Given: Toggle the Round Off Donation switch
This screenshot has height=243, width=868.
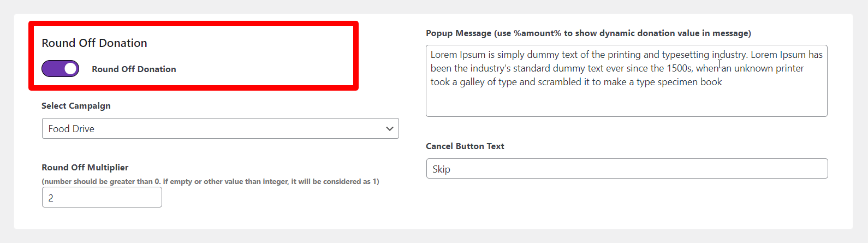Looking at the screenshot, I should tap(61, 69).
